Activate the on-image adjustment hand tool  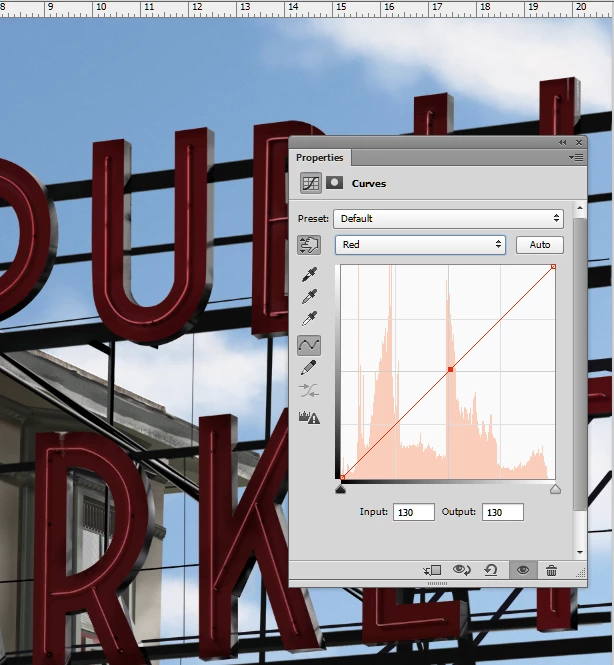[309, 245]
